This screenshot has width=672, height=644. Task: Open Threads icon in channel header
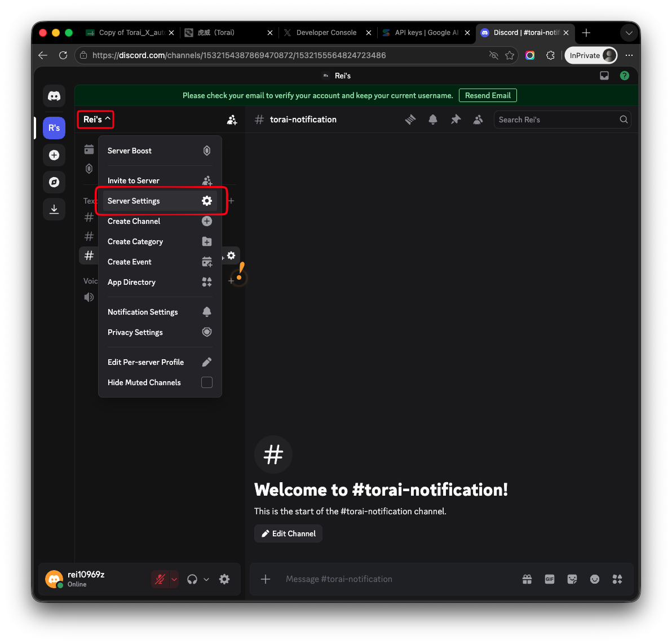tap(410, 120)
